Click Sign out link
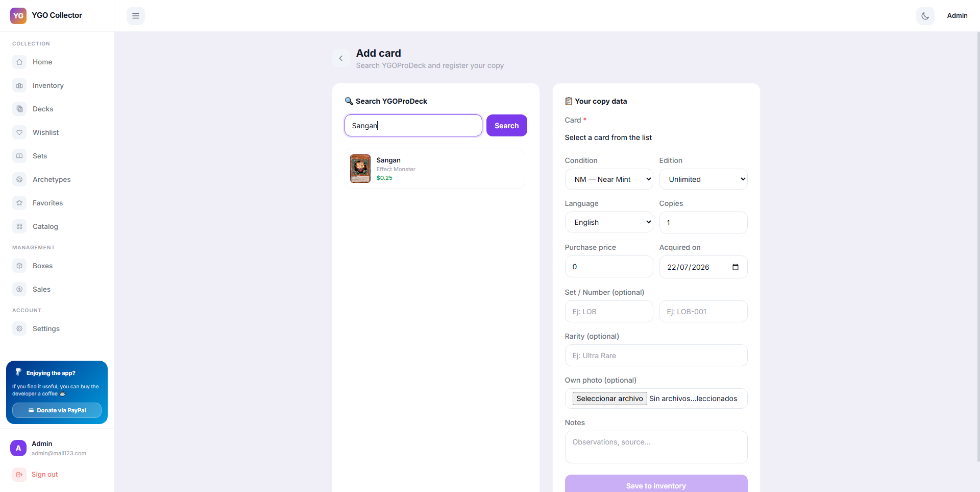The image size is (980, 492). coord(44,474)
